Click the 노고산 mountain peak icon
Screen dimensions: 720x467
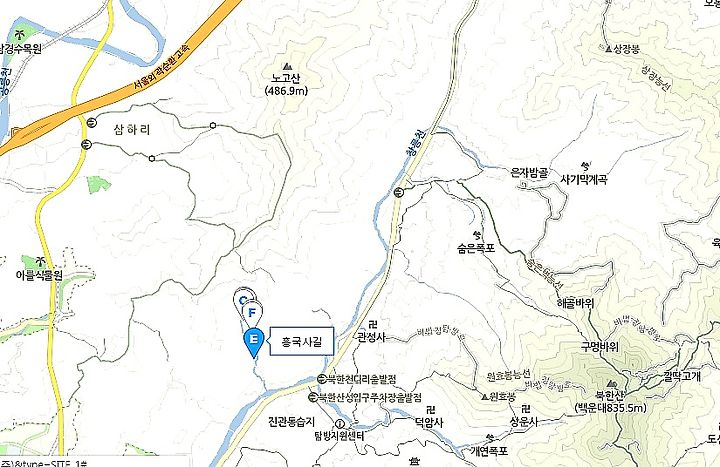[287, 66]
